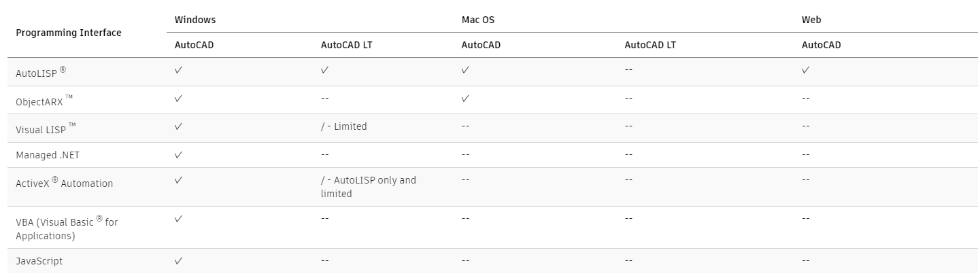Image resolution: width=980 pixels, height=278 pixels.
Task: Select the Web group header
Action: coord(811,20)
